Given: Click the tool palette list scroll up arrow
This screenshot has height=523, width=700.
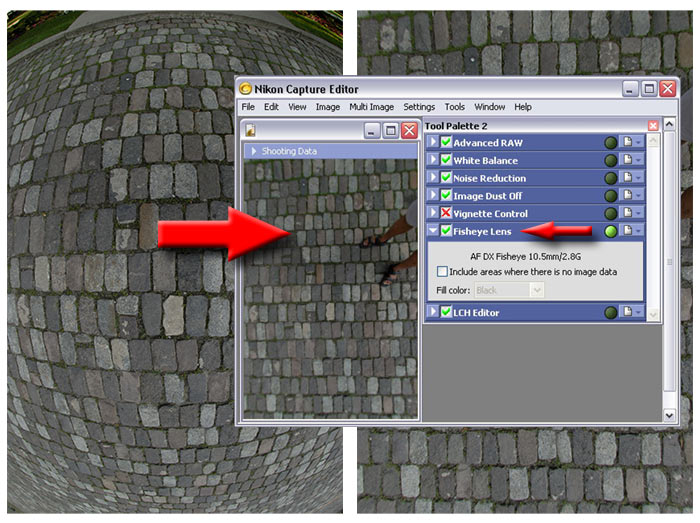Looking at the screenshot, I should 653,141.
